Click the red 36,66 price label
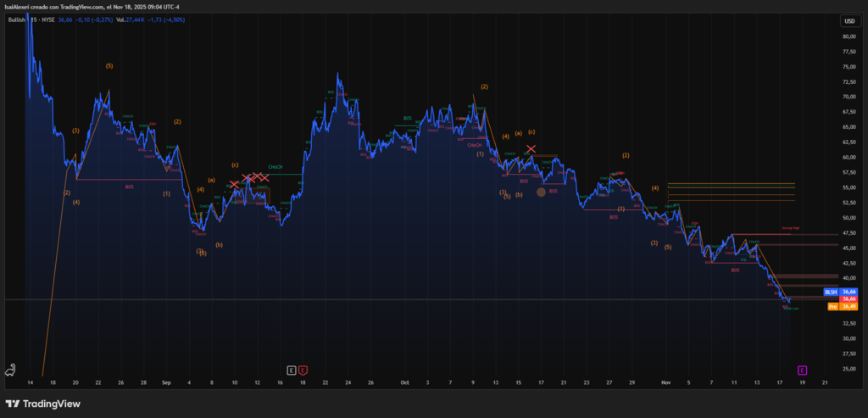Screen dimensions: 868x418 point(849,299)
